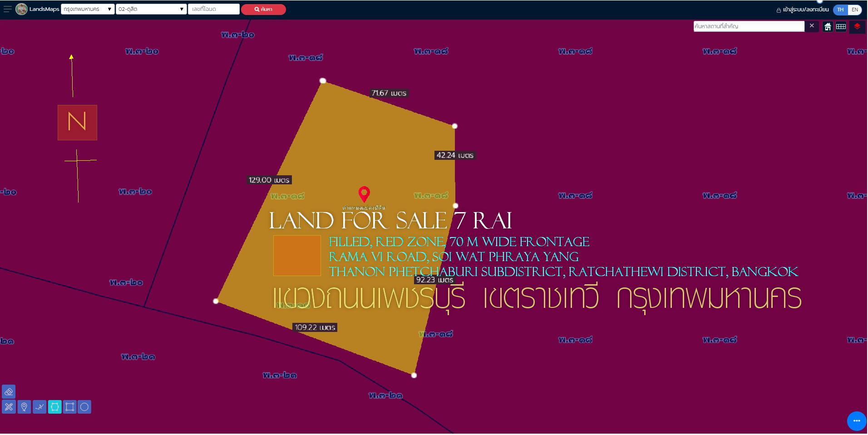Choose the polyline drawing tool

(x=39, y=407)
